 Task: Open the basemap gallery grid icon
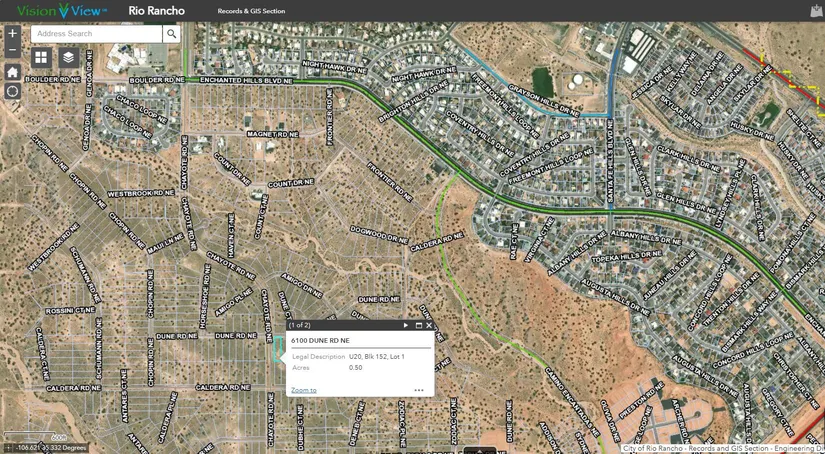[41, 58]
